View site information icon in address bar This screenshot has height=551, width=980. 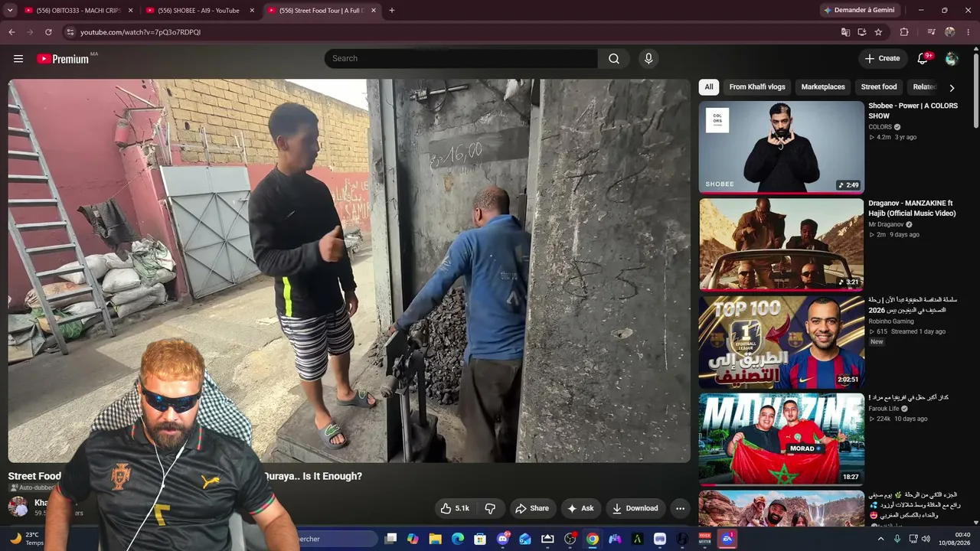tap(70, 32)
